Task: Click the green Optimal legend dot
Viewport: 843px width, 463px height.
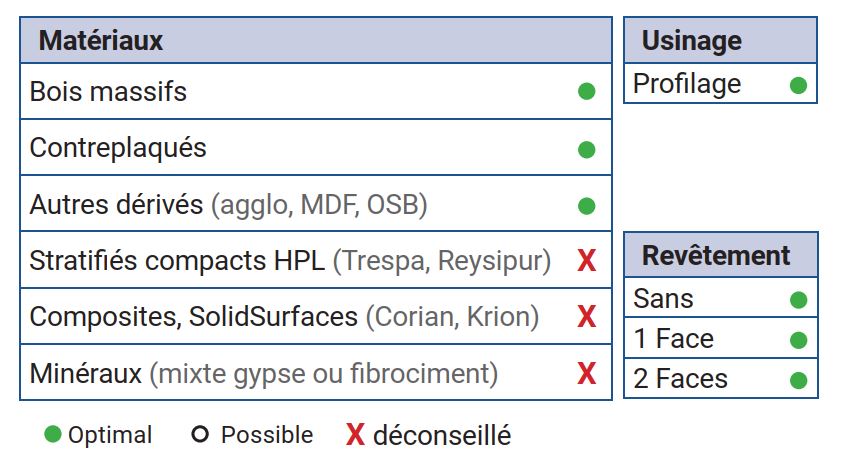Action: [x=53, y=435]
